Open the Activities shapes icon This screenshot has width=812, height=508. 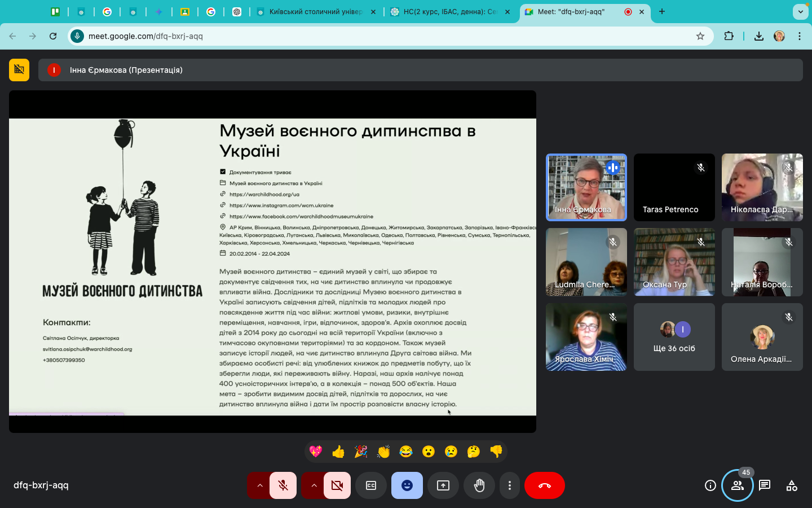pyautogui.click(x=792, y=485)
